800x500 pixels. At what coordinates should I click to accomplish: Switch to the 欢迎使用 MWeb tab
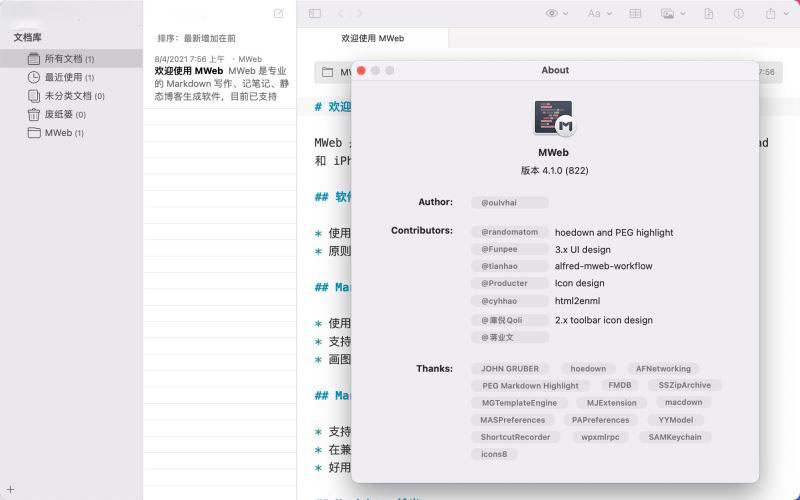tap(372, 38)
